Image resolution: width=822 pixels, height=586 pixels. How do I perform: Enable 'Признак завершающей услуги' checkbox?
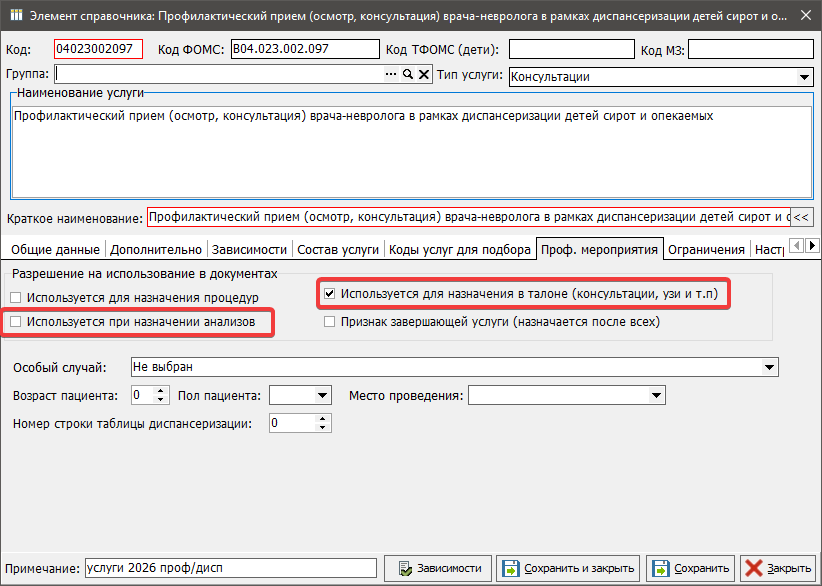point(329,321)
